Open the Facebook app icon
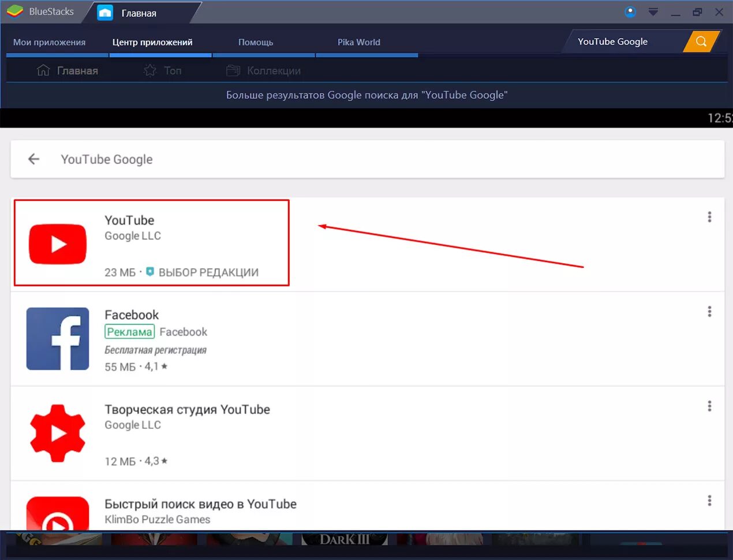Image resolution: width=733 pixels, height=560 pixels. tap(58, 338)
